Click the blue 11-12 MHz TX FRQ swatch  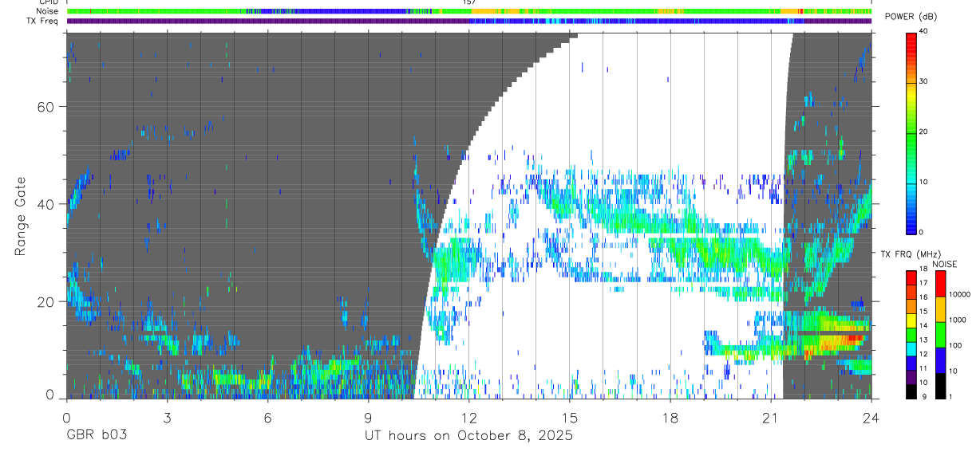(x=911, y=362)
